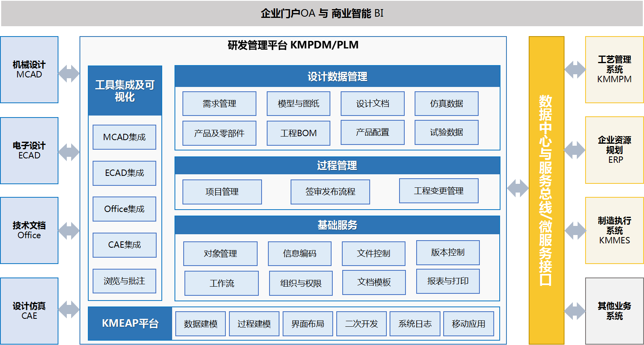Click the double arrow beside 技术文档 Office

(69, 231)
